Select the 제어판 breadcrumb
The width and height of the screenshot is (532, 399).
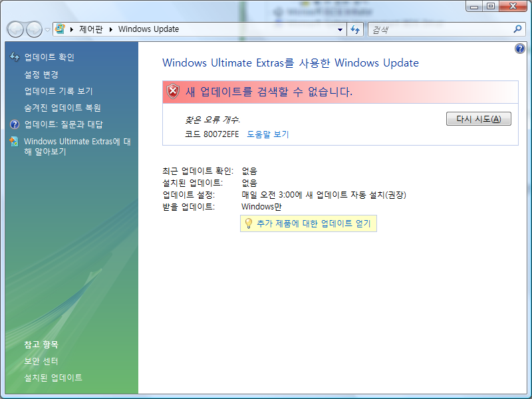(91, 29)
